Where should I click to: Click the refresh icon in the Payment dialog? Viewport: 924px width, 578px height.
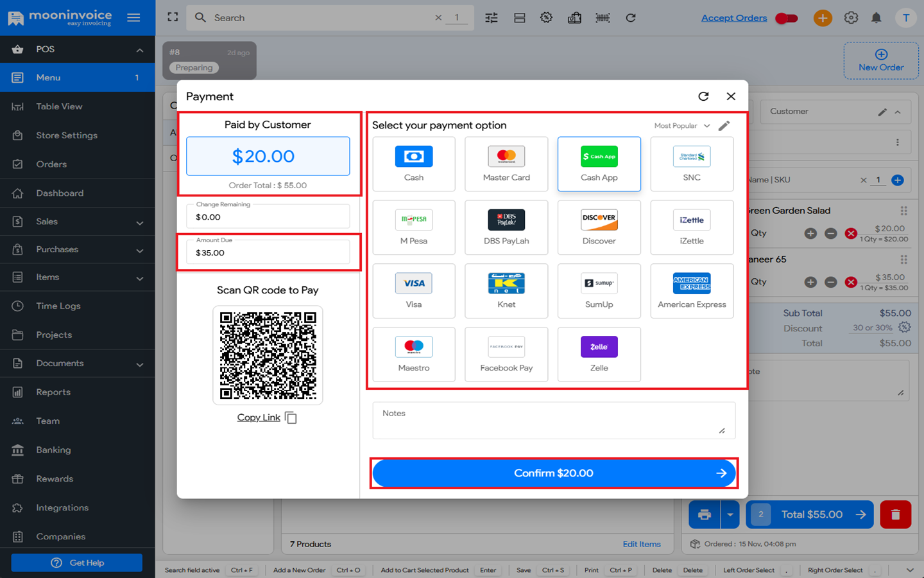pos(703,96)
